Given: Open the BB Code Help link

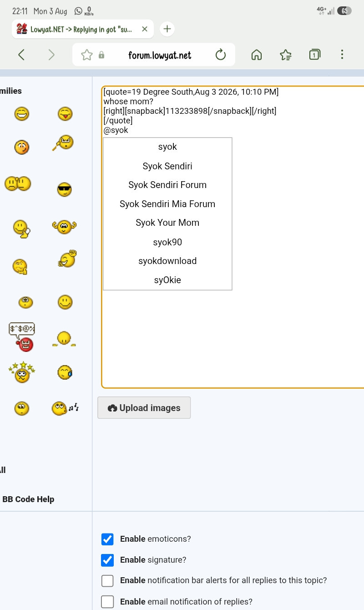Looking at the screenshot, I should point(28,499).
